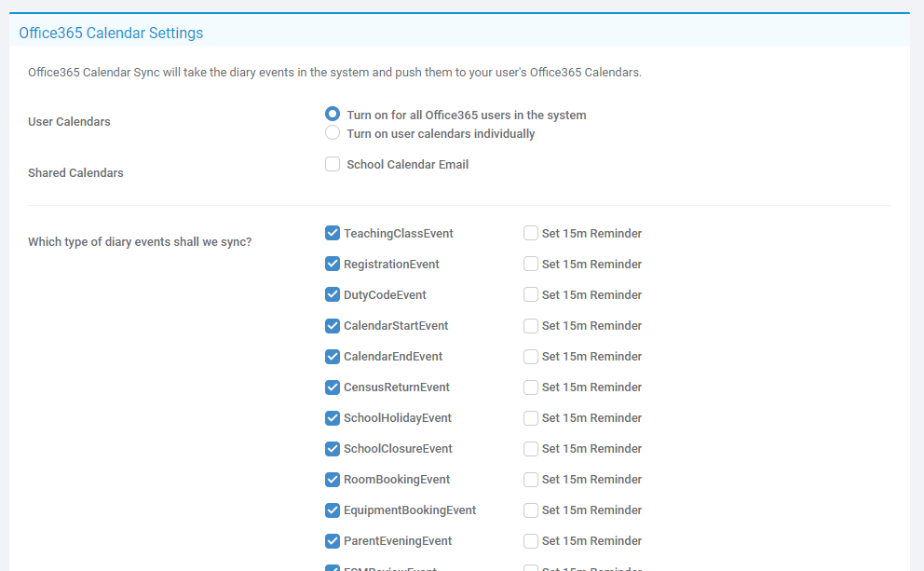Click the Office365 Calendar Settings heading
Viewport: 924px width, 571px height.
click(111, 34)
